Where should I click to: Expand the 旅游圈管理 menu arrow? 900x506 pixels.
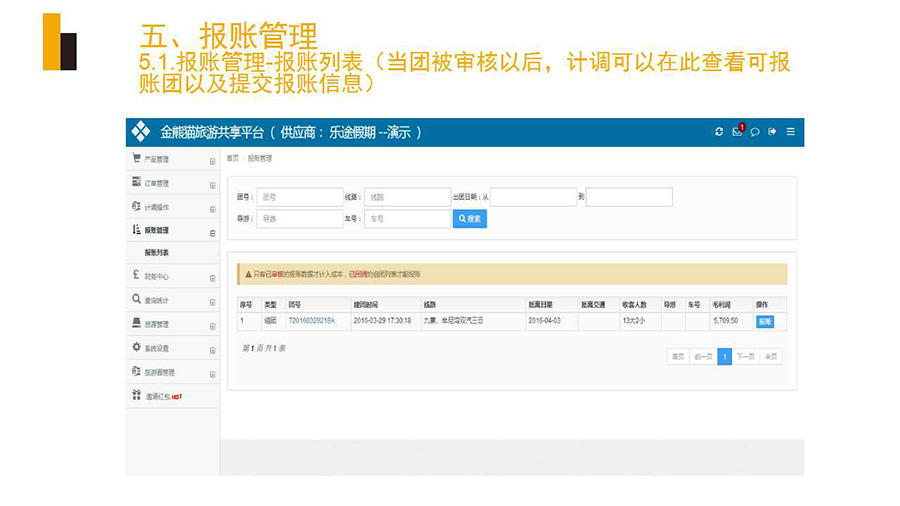pos(212,375)
